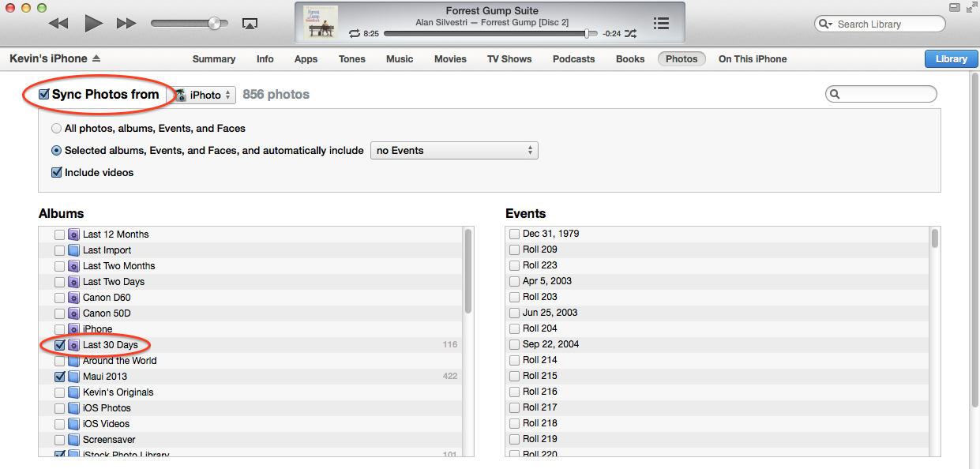Switch to the Apps tab
The height and width of the screenshot is (469, 980).
pyautogui.click(x=306, y=59)
